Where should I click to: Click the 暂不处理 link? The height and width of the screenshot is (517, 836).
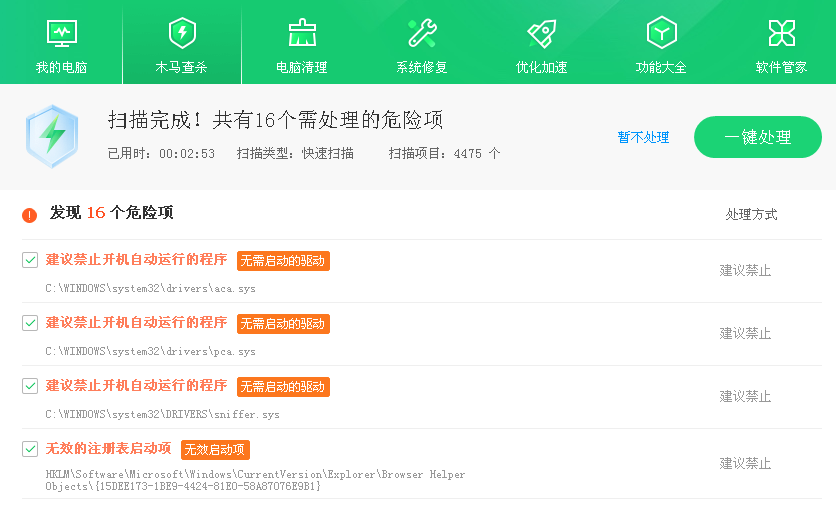[x=643, y=138]
